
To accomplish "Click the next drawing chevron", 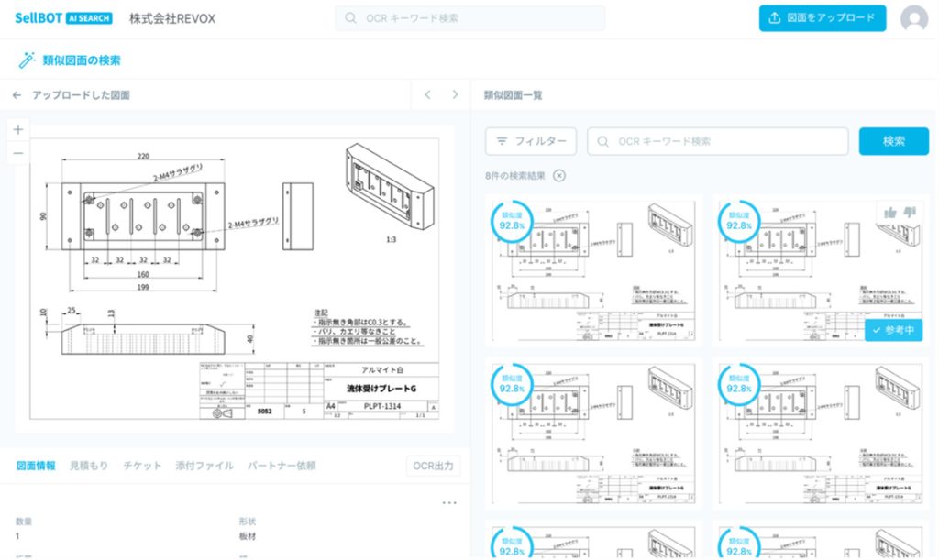I will tap(457, 93).
